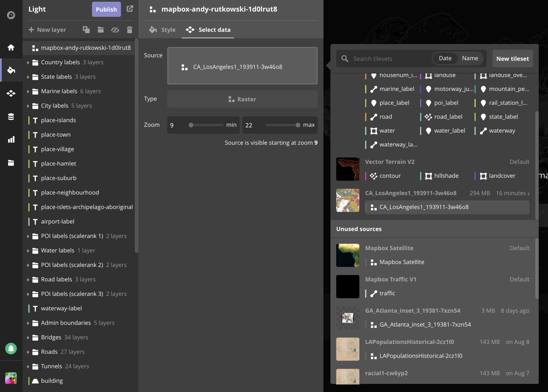
Task: Click the Raster type button
Action: click(242, 99)
